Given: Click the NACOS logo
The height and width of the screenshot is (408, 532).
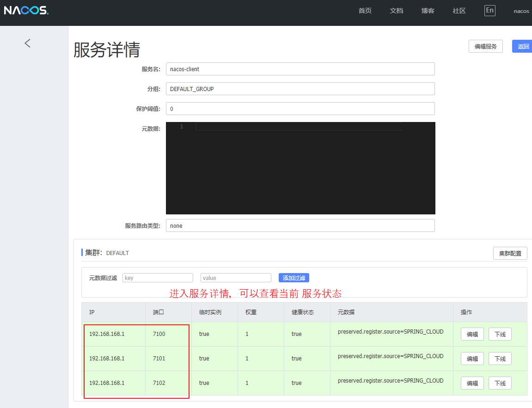Looking at the screenshot, I should coord(26,10).
